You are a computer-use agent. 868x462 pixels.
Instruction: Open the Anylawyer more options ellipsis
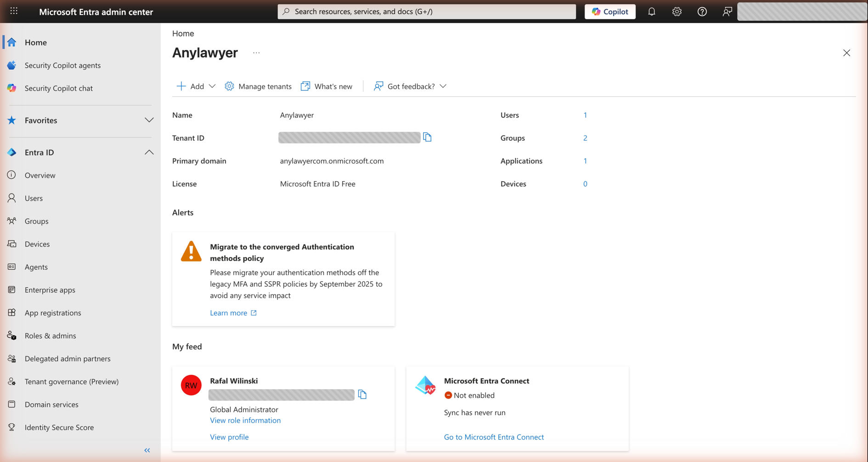pyautogui.click(x=256, y=53)
